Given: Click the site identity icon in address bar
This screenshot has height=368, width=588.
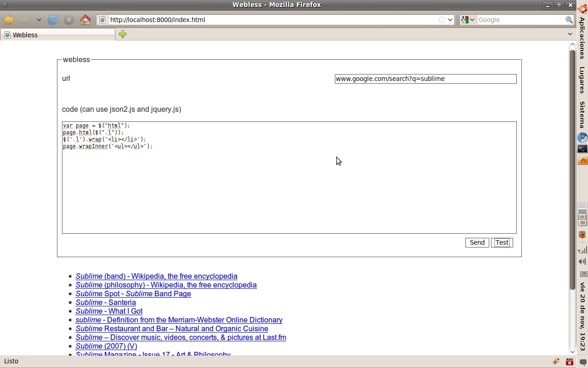Looking at the screenshot, I should pos(102,20).
